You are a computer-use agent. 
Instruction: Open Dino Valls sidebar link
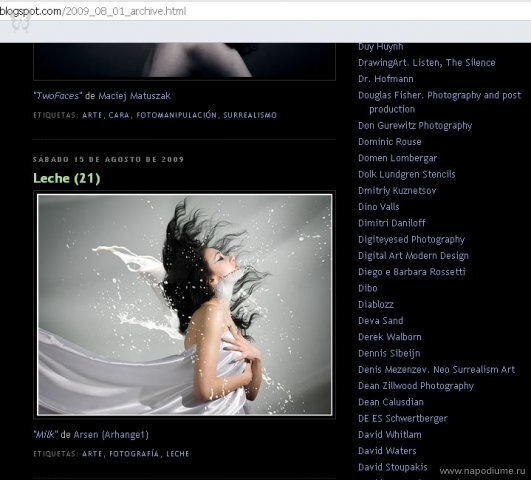point(379,207)
